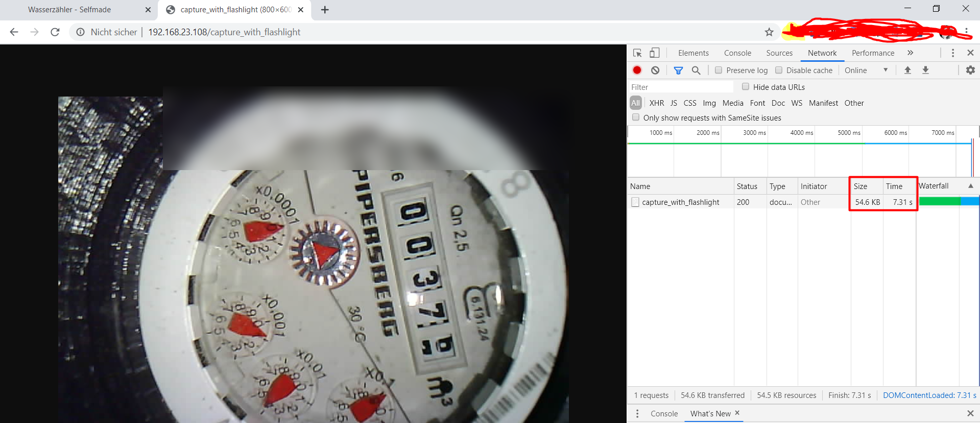Sort requests by Time column
980x423 pixels.
click(899, 186)
